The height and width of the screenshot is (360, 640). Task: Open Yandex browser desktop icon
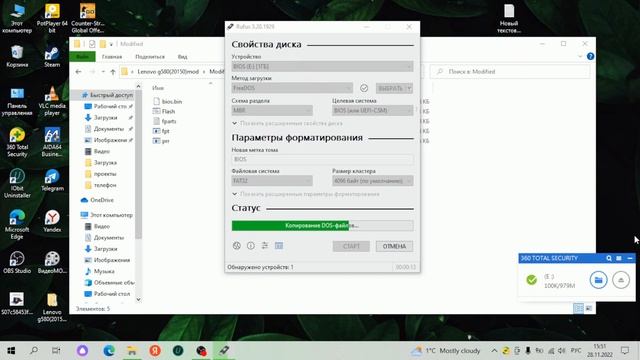pyautogui.click(x=52, y=221)
